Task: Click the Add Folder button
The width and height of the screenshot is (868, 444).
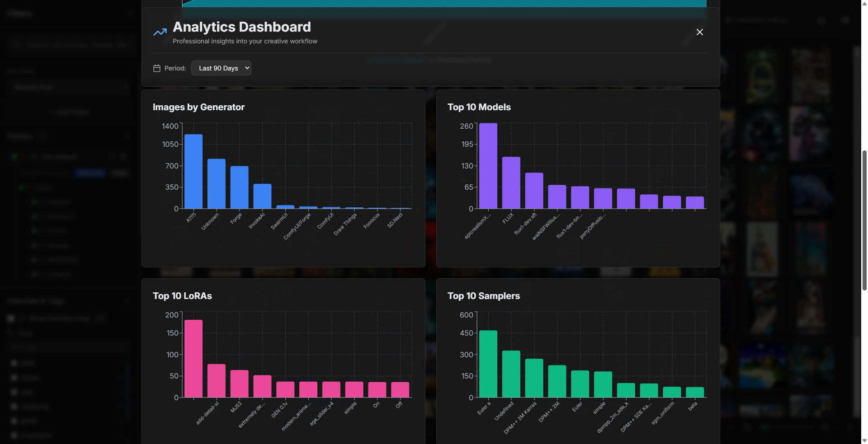Action: (x=70, y=112)
